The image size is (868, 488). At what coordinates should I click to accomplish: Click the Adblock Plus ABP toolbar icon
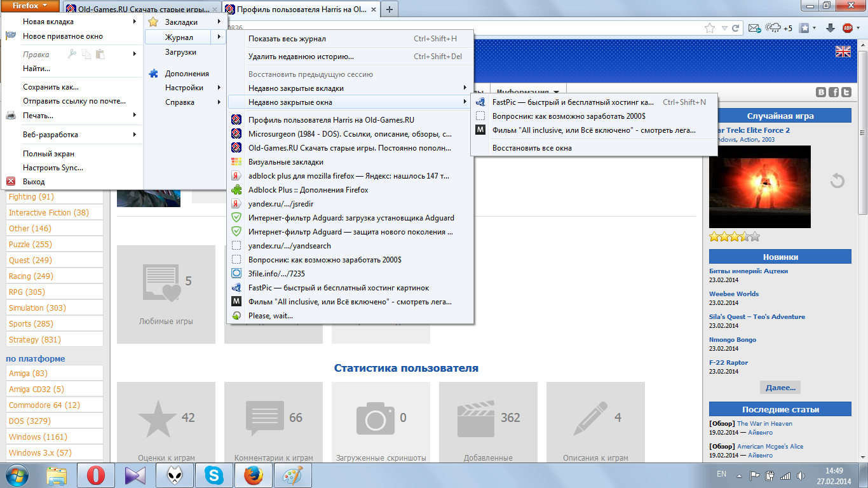[x=848, y=28]
